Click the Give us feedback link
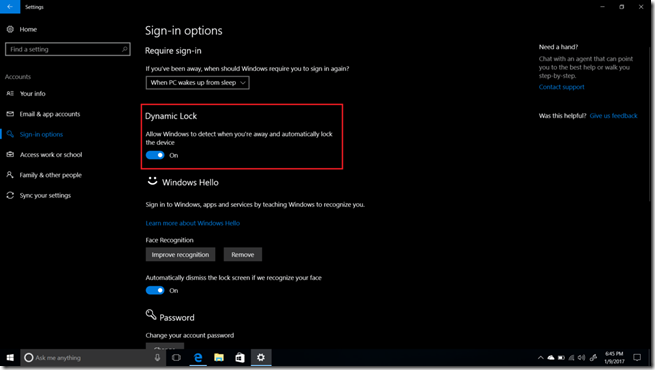 (x=614, y=116)
